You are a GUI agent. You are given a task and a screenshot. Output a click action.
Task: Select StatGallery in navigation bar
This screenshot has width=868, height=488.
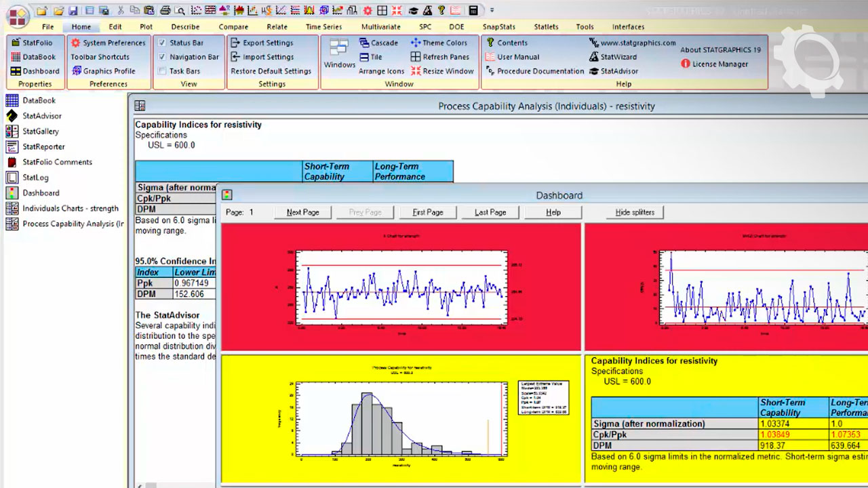(33, 131)
